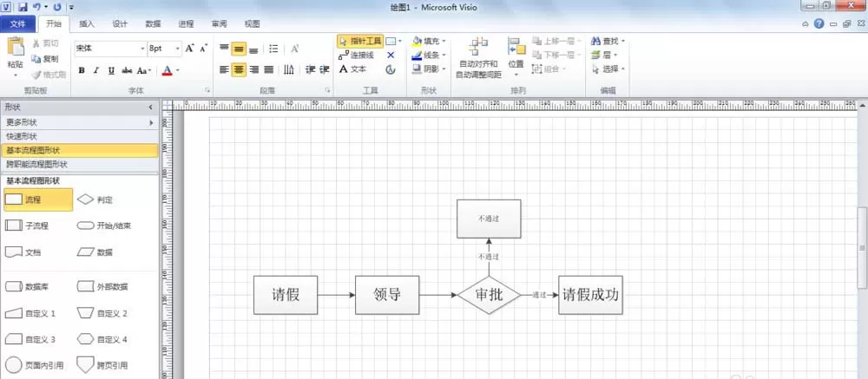
Task: Open the paragraph dialog launcher in 段落 group
Action: [x=328, y=89]
